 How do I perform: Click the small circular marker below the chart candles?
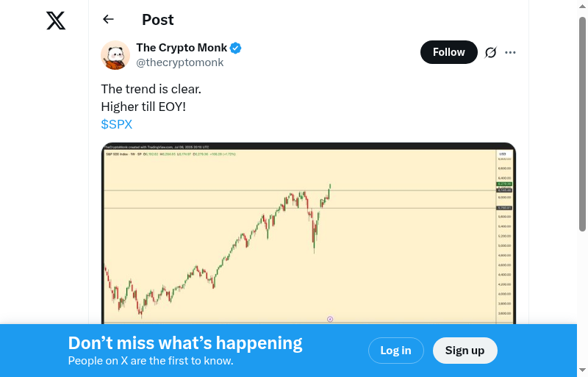pyautogui.click(x=330, y=319)
